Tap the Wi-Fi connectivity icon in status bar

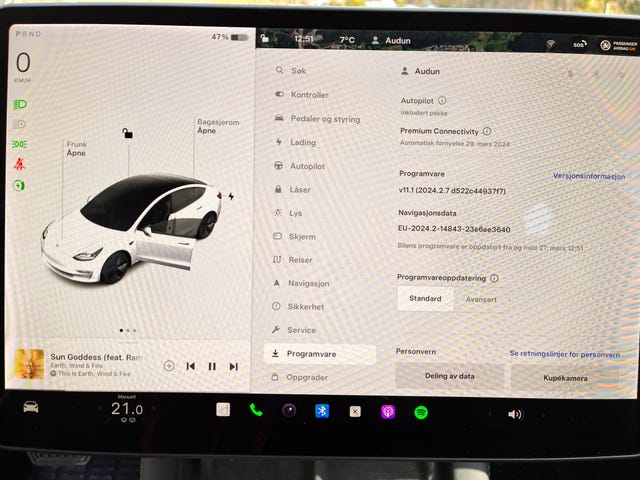(551, 43)
